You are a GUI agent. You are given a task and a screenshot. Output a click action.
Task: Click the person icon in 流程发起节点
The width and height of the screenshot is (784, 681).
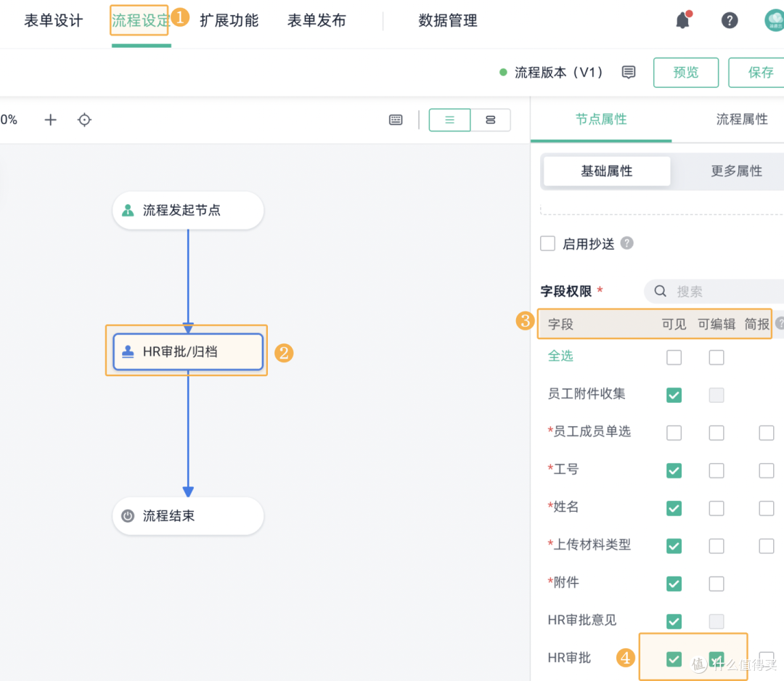click(128, 210)
